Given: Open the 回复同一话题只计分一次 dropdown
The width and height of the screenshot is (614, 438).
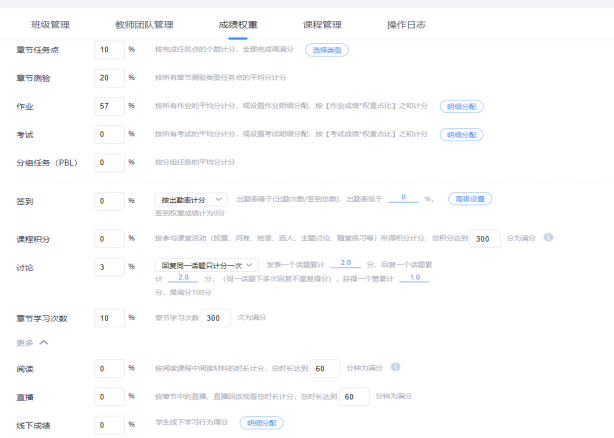Looking at the screenshot, I should coord(201,265).
